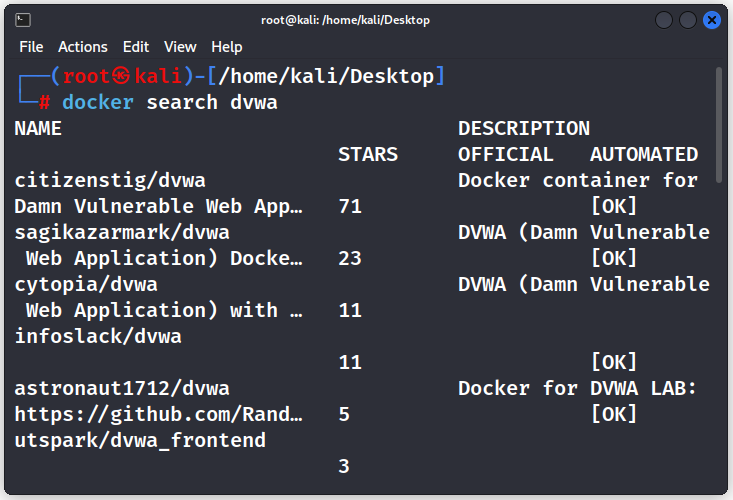The image size is (733, 500).
Task: Click the star count 3
Action: tap(344, 466)
